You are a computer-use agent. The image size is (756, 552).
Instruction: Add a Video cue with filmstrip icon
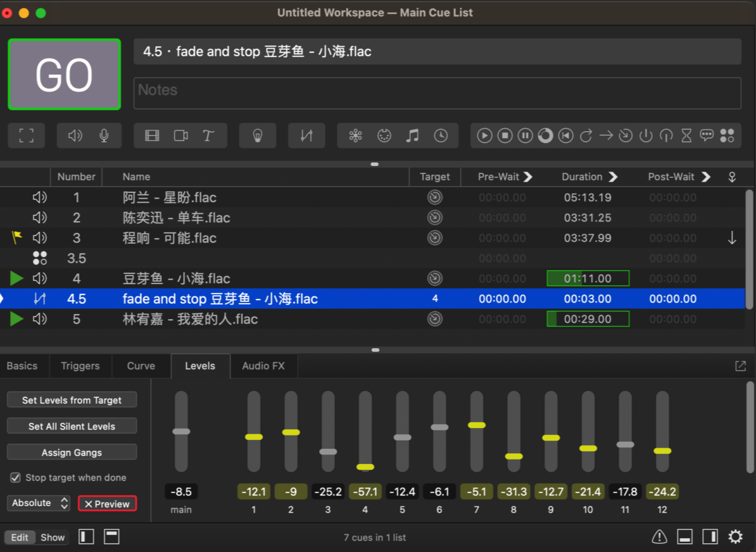(x=152, y=135)
